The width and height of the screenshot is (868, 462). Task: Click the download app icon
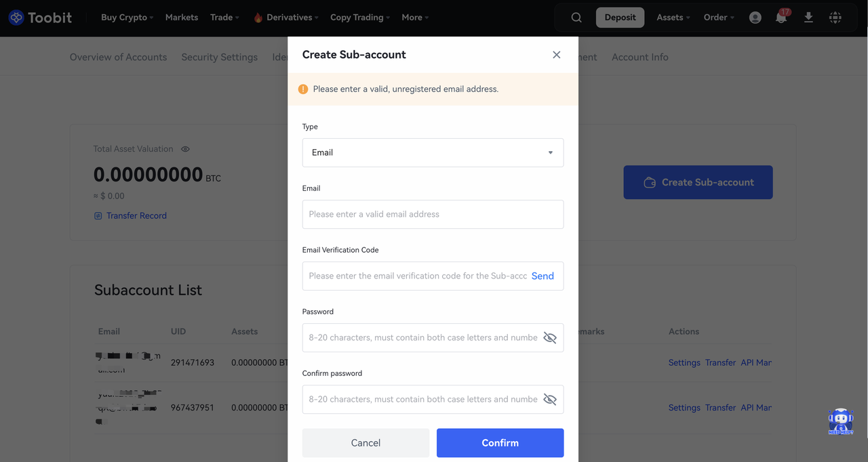(x=808, y=18)
